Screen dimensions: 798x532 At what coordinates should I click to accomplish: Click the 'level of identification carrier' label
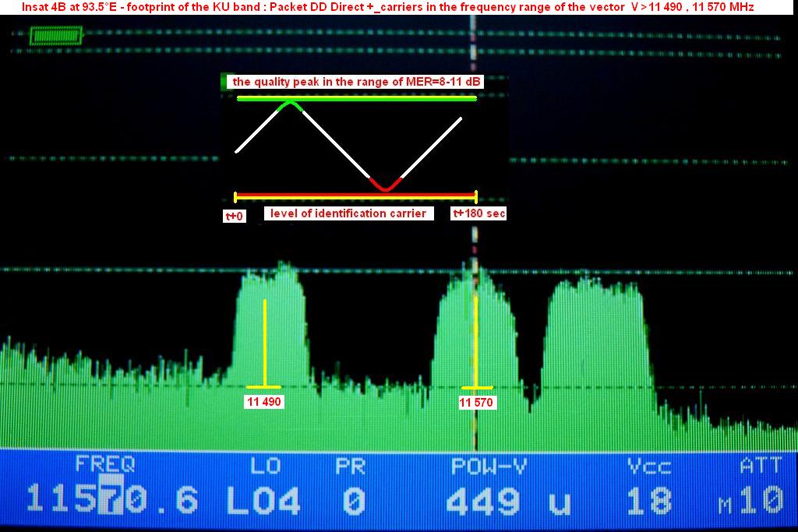[348, 213]
